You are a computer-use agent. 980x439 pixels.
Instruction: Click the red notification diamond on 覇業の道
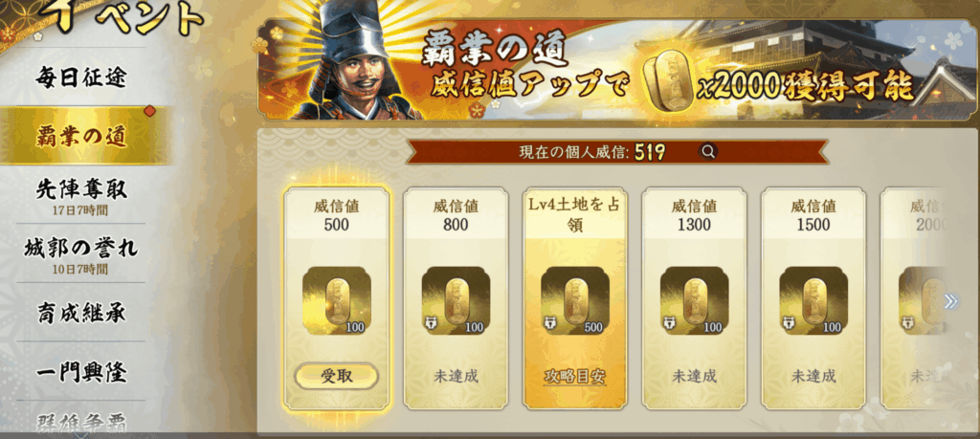(149, 111)
